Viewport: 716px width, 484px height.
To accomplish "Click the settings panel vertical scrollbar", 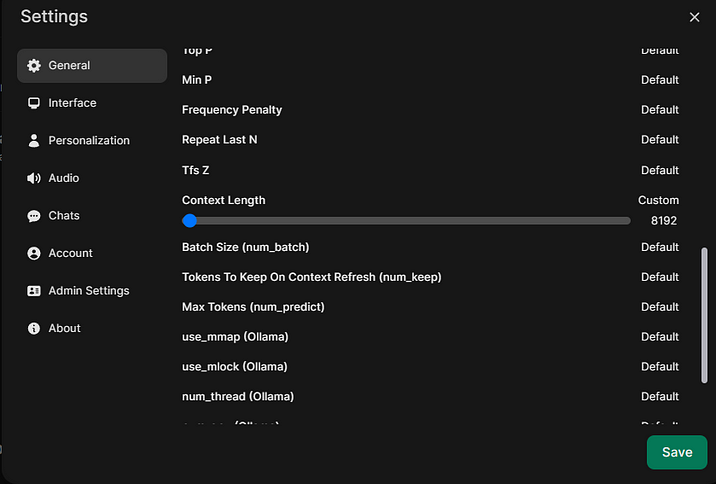I will 704,315.
